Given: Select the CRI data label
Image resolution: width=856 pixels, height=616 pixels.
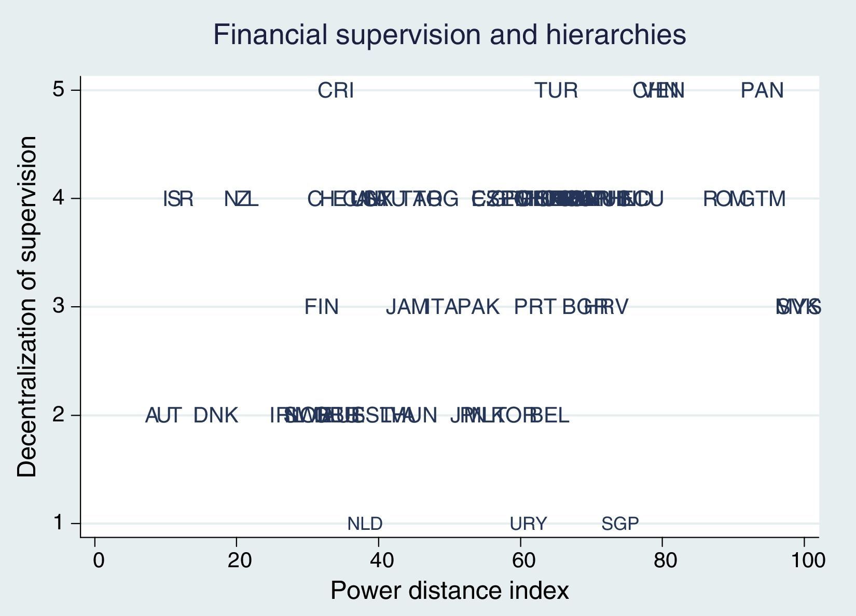Looking at the screenshot, I should coord(336,91).
